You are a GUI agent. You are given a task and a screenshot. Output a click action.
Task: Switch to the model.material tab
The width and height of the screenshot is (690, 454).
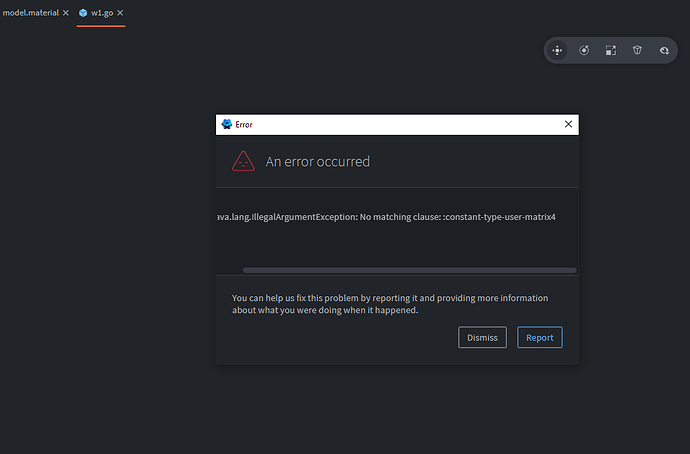pos(29,12)
